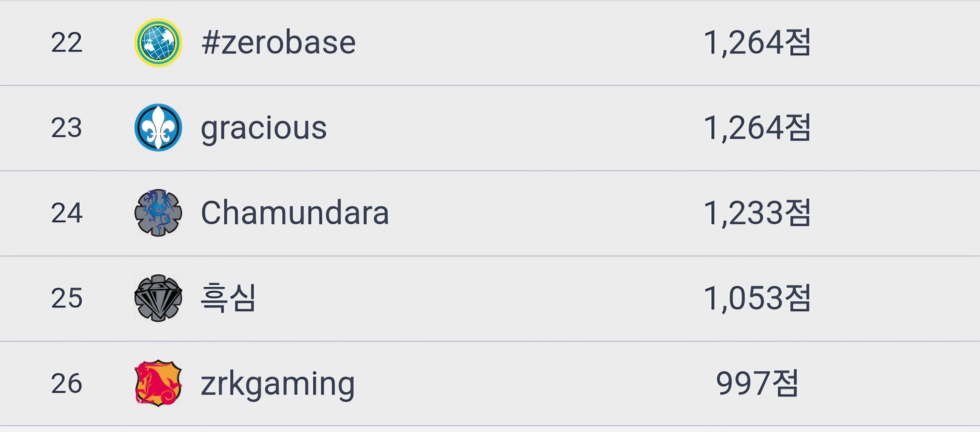Click the 1,264점 score of gracious

coord(757,128)
